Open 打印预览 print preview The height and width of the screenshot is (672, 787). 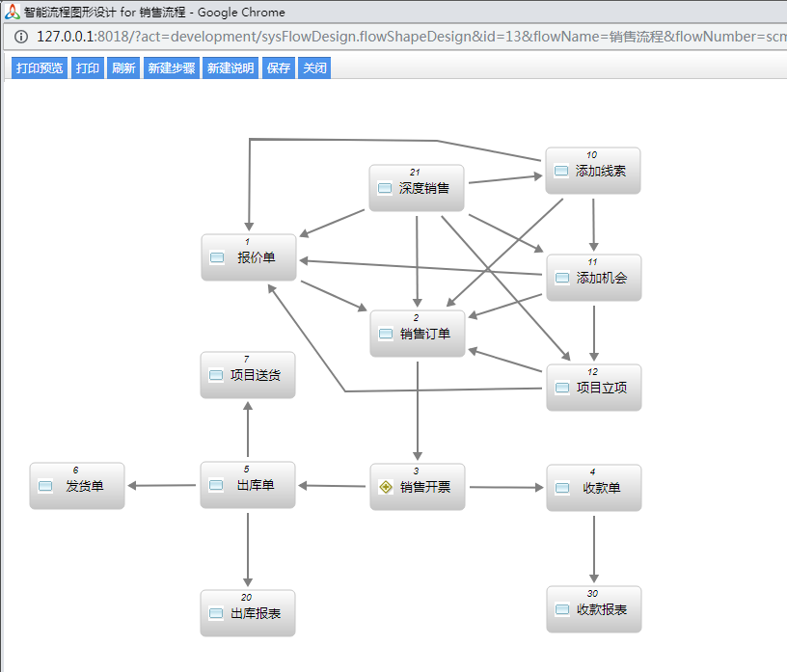pyautogui.click(x=40, y=68)
